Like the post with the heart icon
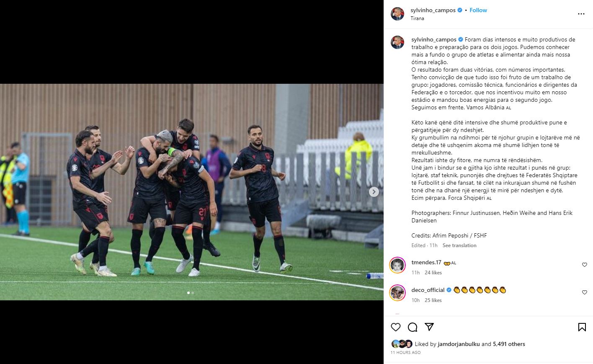The height and width of the screenshot is (364, 593). pos(396,327)
